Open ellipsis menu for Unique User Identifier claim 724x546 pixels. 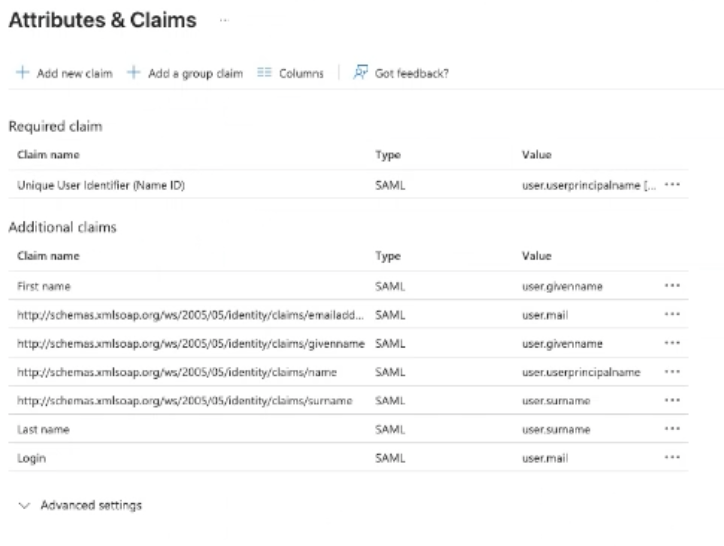tap(672, 185)
